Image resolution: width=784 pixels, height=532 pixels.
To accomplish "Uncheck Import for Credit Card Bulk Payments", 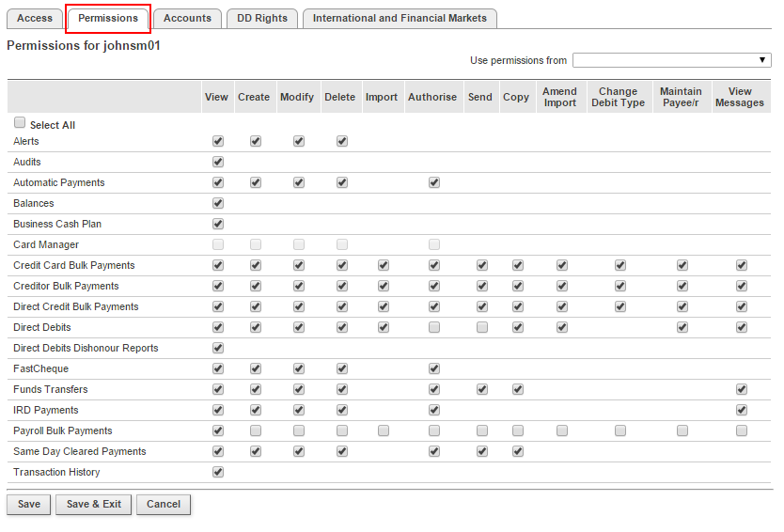I will click(x=384, y=265).
